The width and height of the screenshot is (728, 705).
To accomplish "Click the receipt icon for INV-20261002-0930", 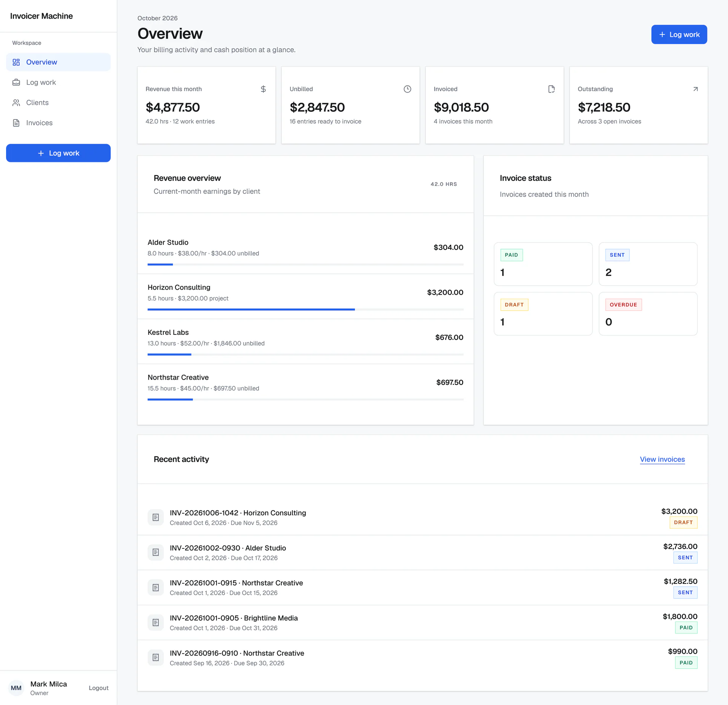I will (155, 553).
